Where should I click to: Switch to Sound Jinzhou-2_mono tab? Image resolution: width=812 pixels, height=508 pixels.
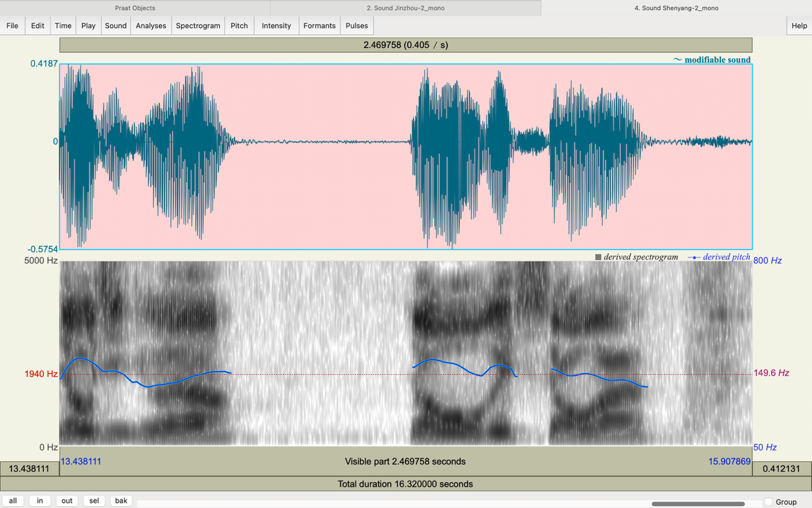tap(405, 8)
